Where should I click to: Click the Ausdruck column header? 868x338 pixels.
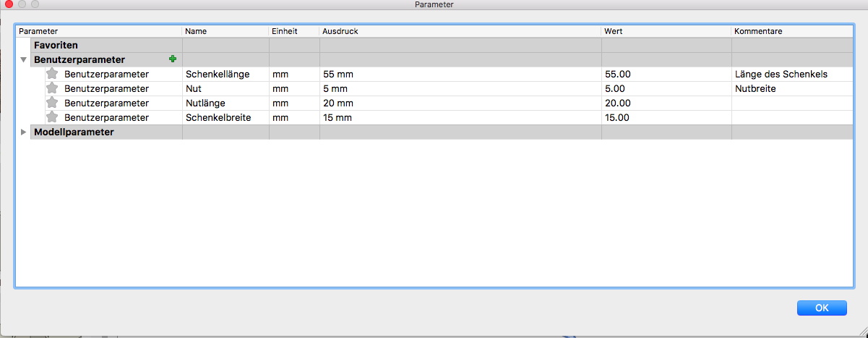click(460, 32)
